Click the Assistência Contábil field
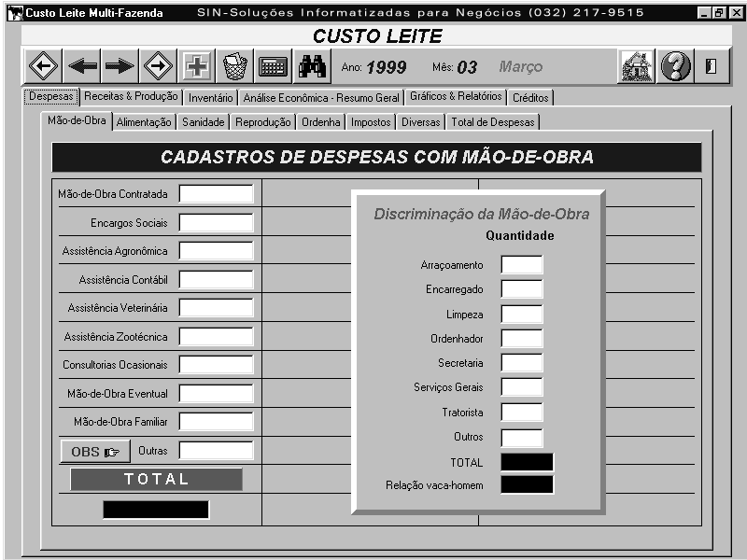This screenshot has width=747, height=560. tap(217, 279)
